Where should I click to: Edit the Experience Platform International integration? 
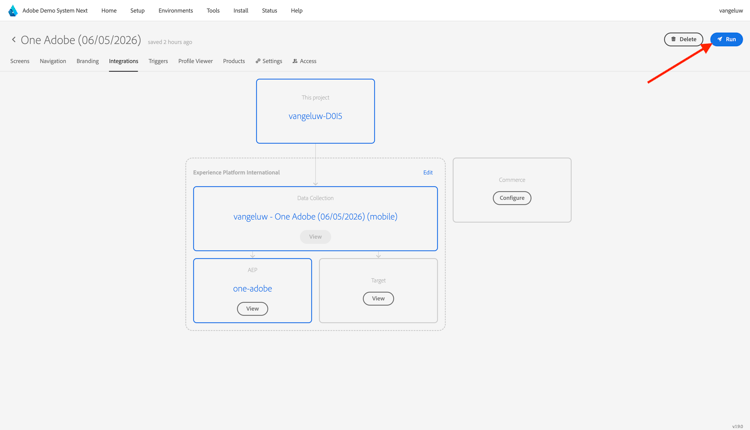pos(428,173)
